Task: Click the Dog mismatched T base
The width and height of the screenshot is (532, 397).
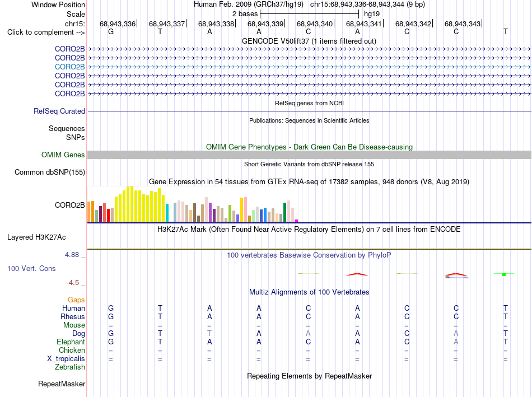Action: click(209, 334)
